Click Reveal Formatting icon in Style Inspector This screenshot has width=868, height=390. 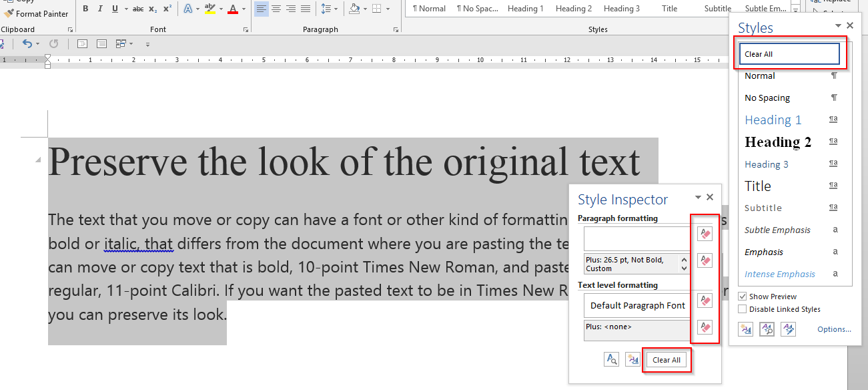pos(611,360)
